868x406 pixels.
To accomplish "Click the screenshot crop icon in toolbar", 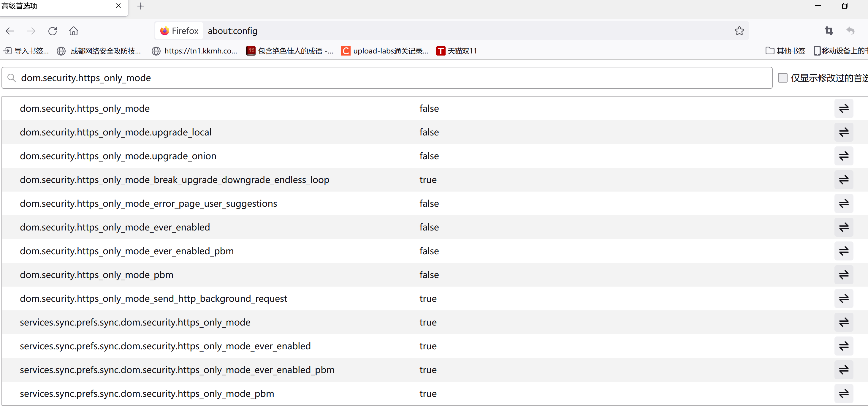I will tap(829, 31).
